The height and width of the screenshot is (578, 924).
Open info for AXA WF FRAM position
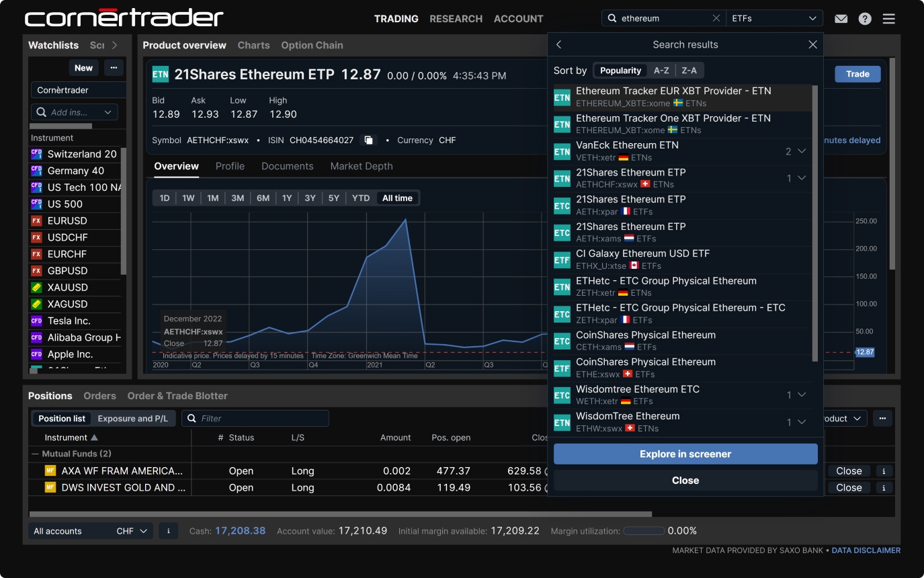tap(884, 471)
